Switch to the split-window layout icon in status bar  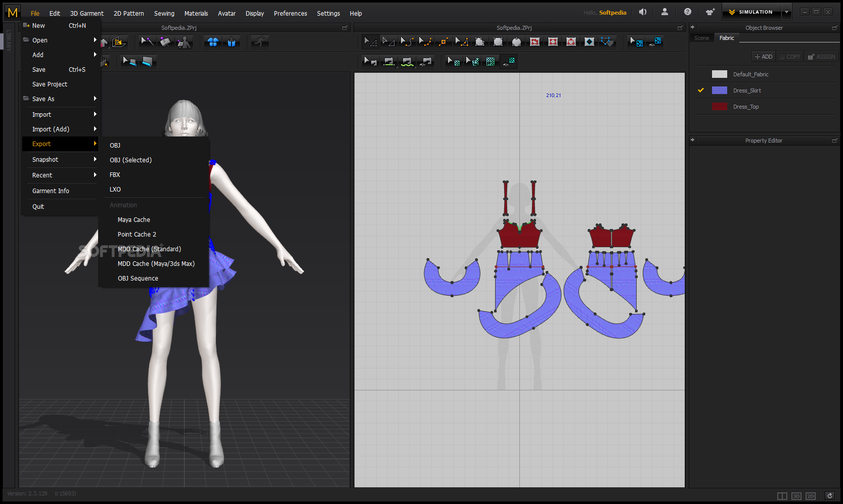point(782,496)
